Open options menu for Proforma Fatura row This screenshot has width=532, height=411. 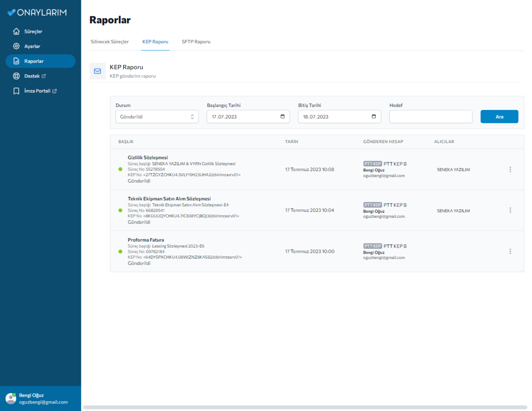(x=510, y=251)
